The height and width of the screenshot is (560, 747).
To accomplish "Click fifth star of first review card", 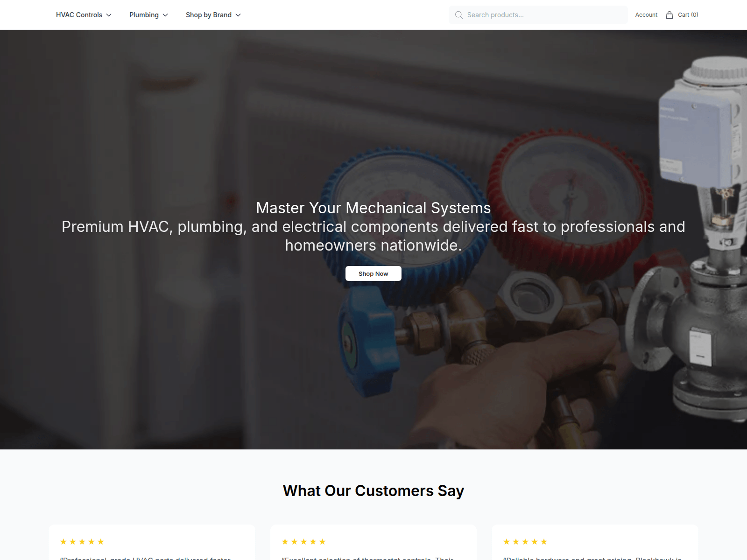I will [x=101, y=542].
